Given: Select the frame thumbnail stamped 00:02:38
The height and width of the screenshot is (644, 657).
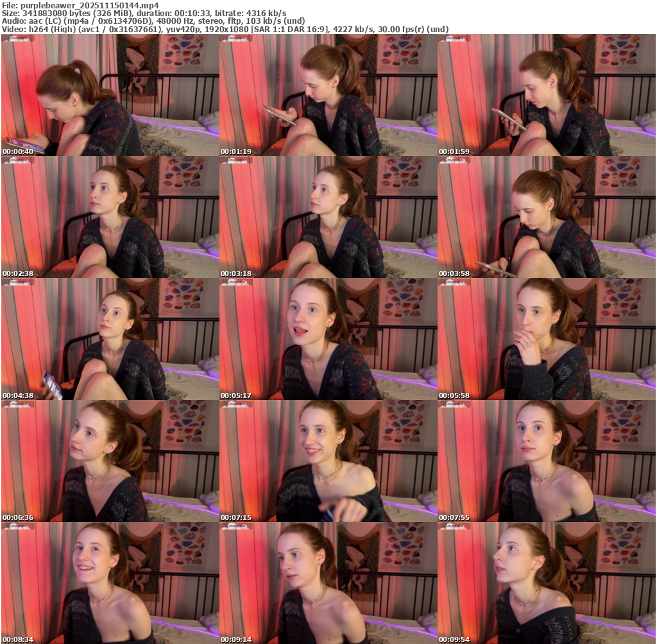Looking at the screenshot, I should 110,217.
